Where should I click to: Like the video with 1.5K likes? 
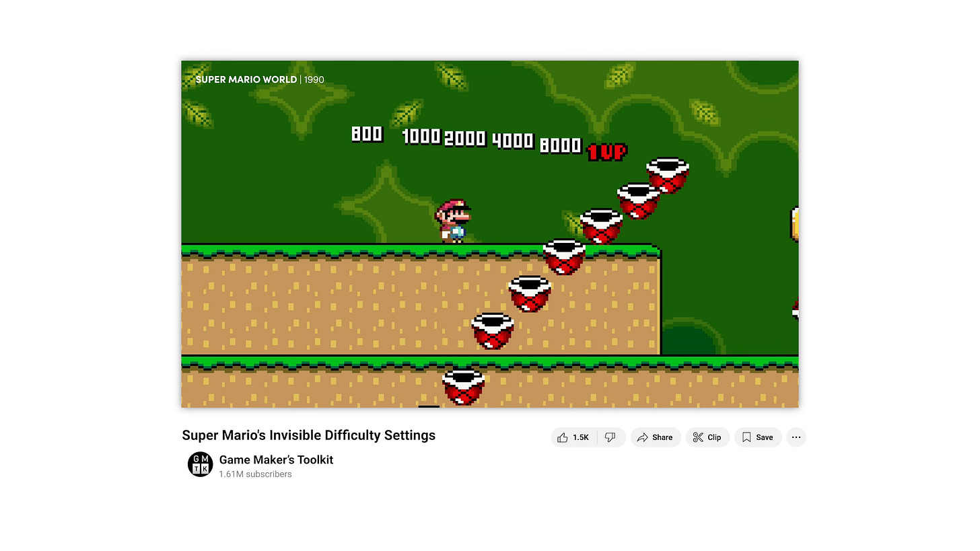click(x=573, y=437)
